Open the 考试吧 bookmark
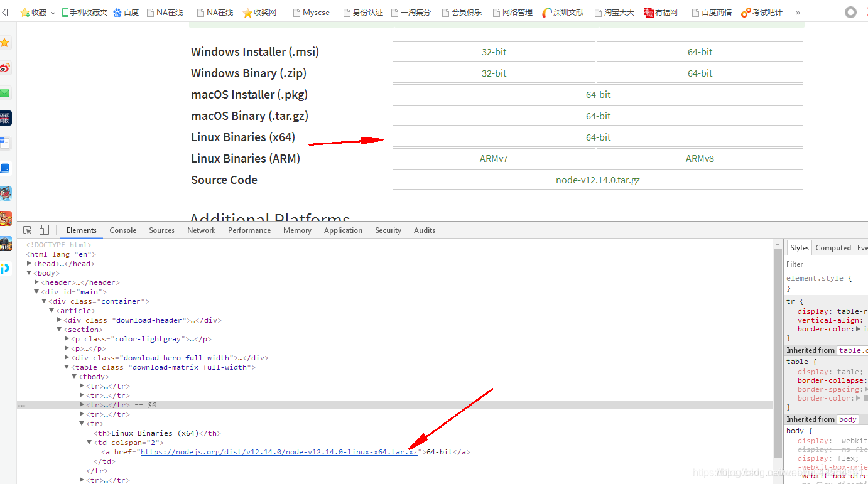 [762, 13]
